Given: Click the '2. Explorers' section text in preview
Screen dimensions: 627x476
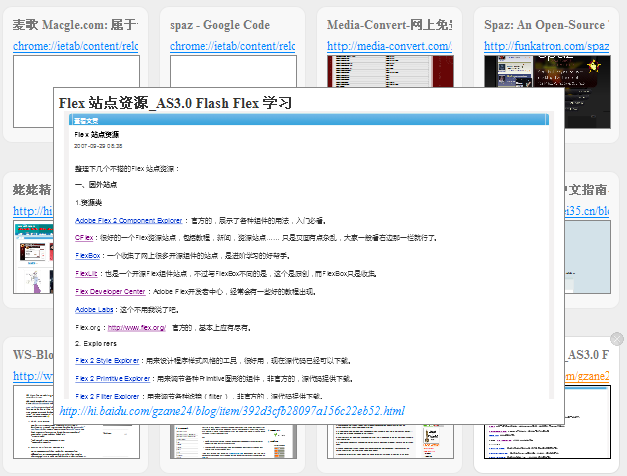Looking at the screenshot, I should [96, 344].
